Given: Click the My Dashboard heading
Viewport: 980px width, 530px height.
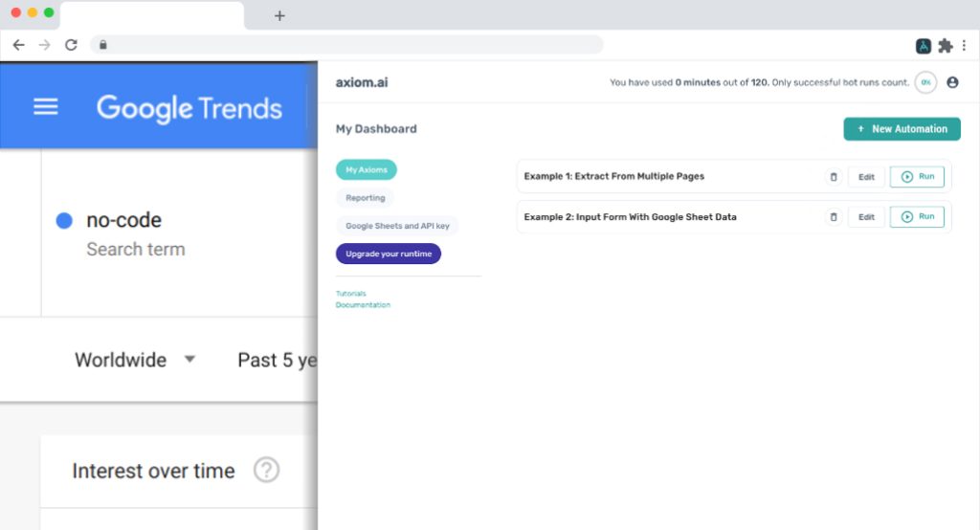Looking at the screenshot, I should 376,129.
